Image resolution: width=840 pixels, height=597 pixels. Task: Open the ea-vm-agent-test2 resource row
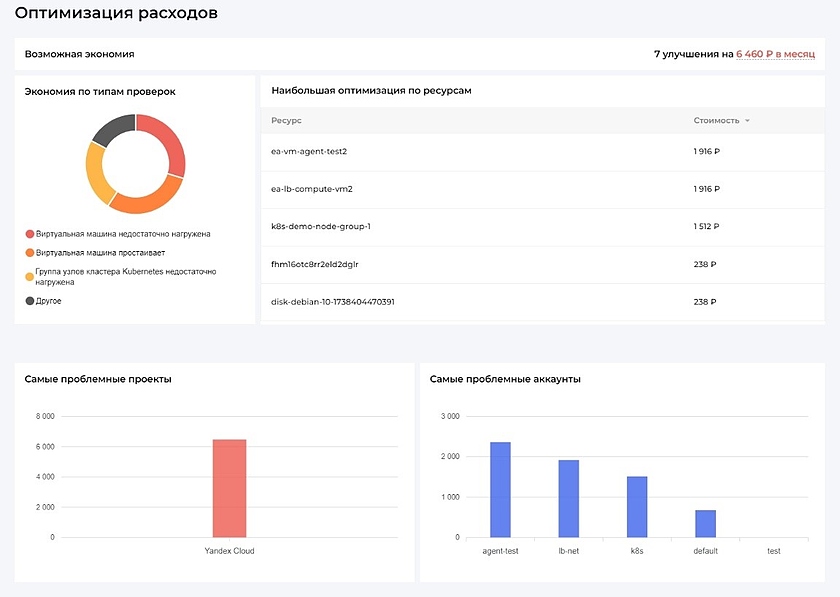[309, 151]
